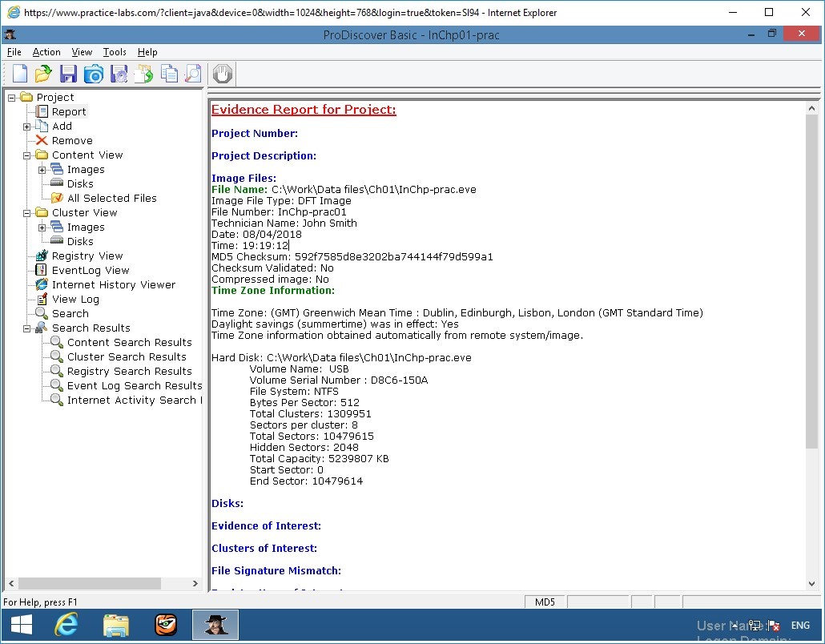
Task: Open the Tools menu
Action: pyautogui.click(x=115, y=52)
